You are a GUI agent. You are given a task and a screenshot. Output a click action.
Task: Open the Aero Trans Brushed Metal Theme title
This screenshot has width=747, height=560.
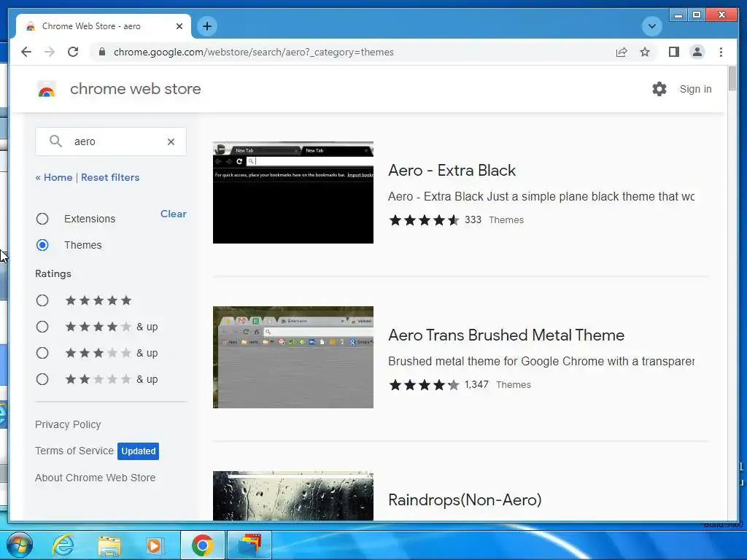506,335
